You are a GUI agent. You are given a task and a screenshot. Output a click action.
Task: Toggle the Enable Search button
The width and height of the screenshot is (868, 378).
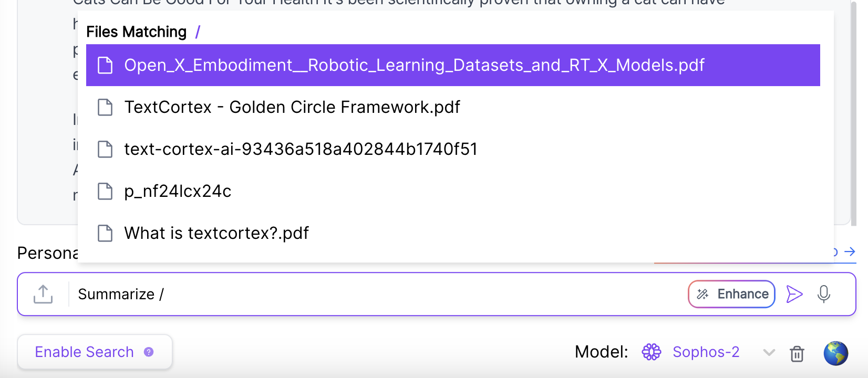(95, 352)
